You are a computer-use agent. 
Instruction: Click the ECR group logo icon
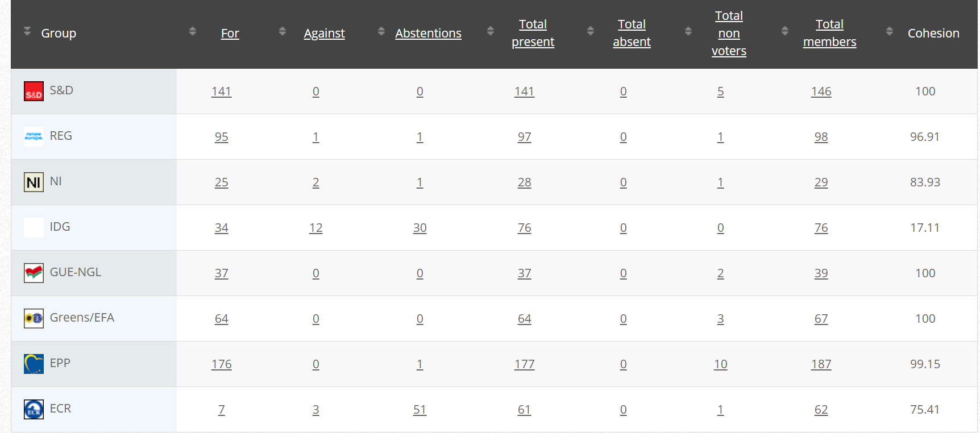[34, 409]
